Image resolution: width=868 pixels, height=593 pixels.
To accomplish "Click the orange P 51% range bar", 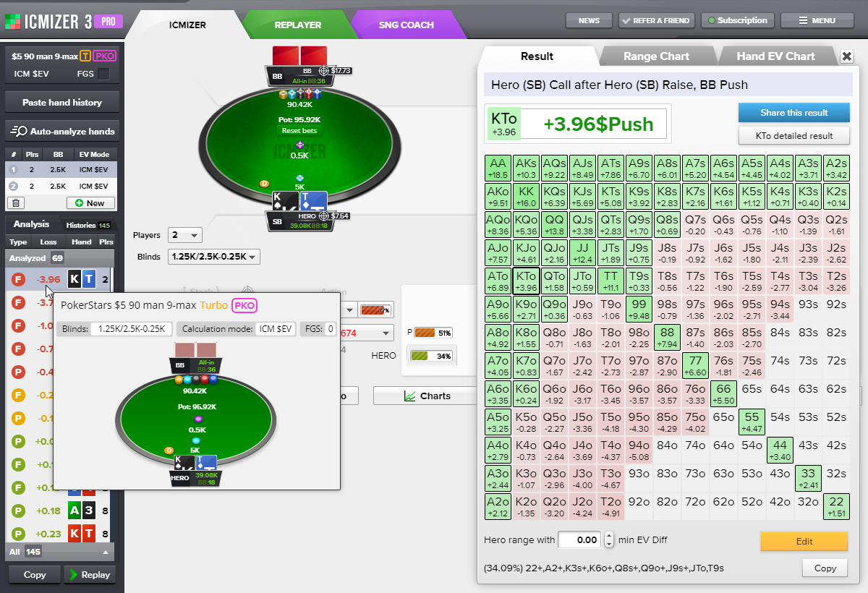I will pyautogui.click(x=434, y=333).
